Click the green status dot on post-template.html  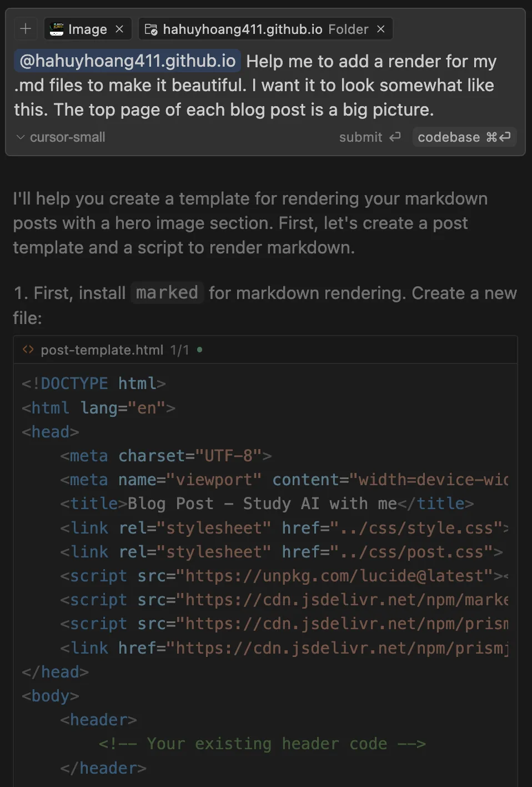coord(199,350)
